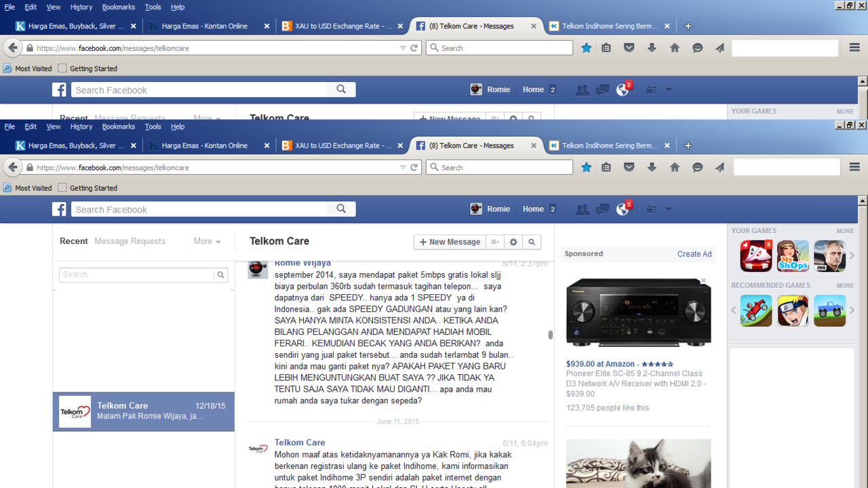Show bookmarks list icon in front window toolbar
868x488 pixels.
(606, 167)
